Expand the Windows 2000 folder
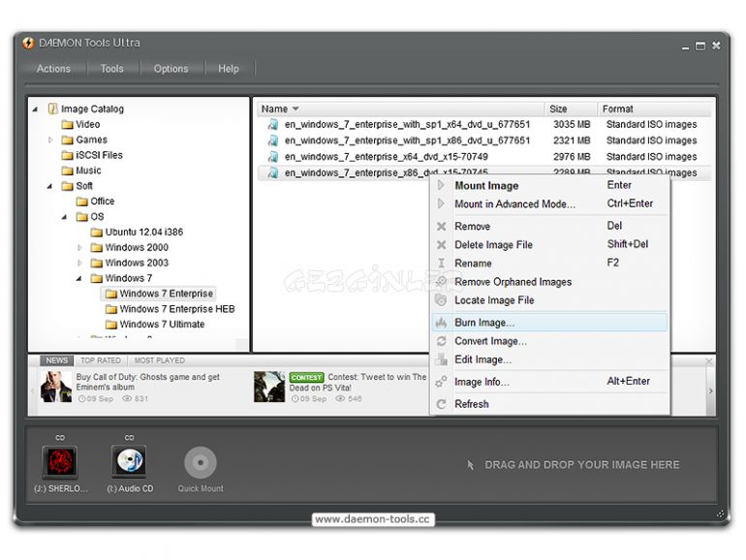Viewport: 746px width, 560px height. [79, 247]
